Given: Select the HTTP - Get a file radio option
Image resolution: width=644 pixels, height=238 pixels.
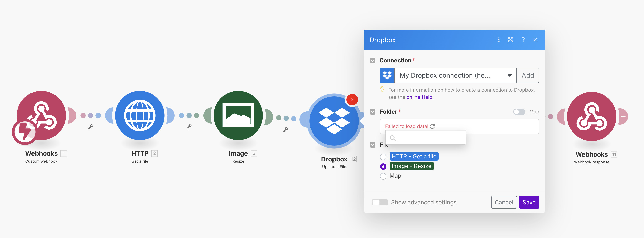Looking at the screenshot, I should click(383, 157).
